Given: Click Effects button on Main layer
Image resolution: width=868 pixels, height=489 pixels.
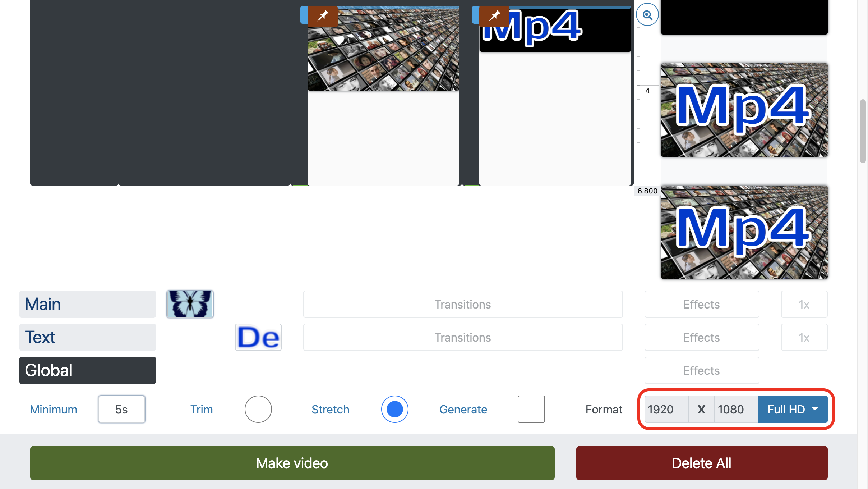Looking at the screenshot, I should pos(702,304).
